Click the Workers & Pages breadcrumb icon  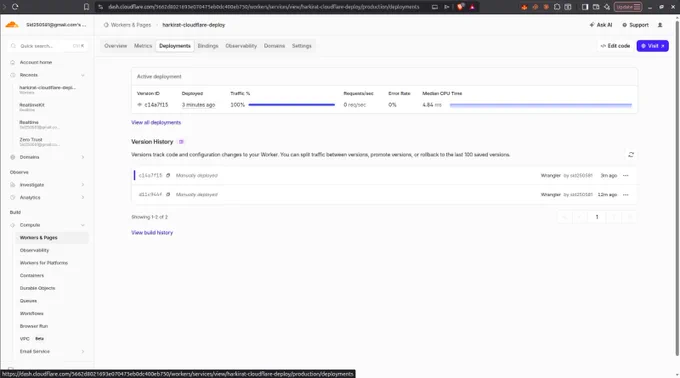point(106,25)
